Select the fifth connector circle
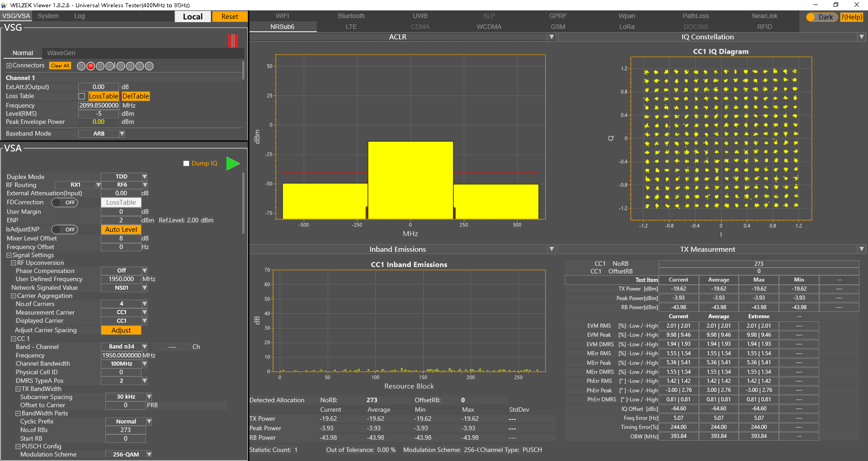 click(120, 66)
